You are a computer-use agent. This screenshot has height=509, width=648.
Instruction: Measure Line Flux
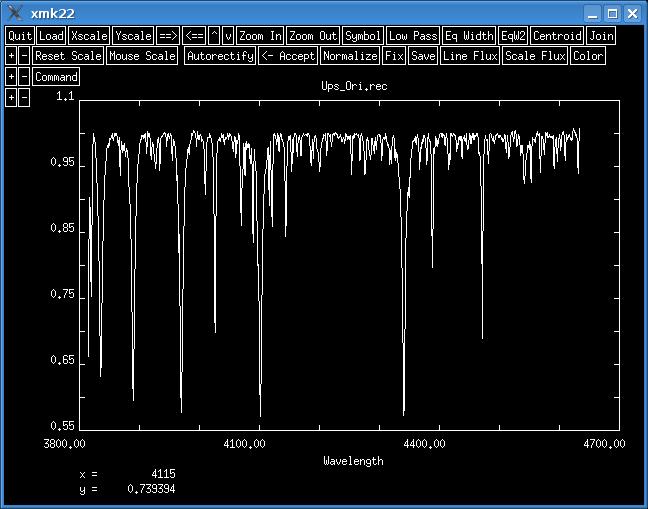tap(470, 56)
